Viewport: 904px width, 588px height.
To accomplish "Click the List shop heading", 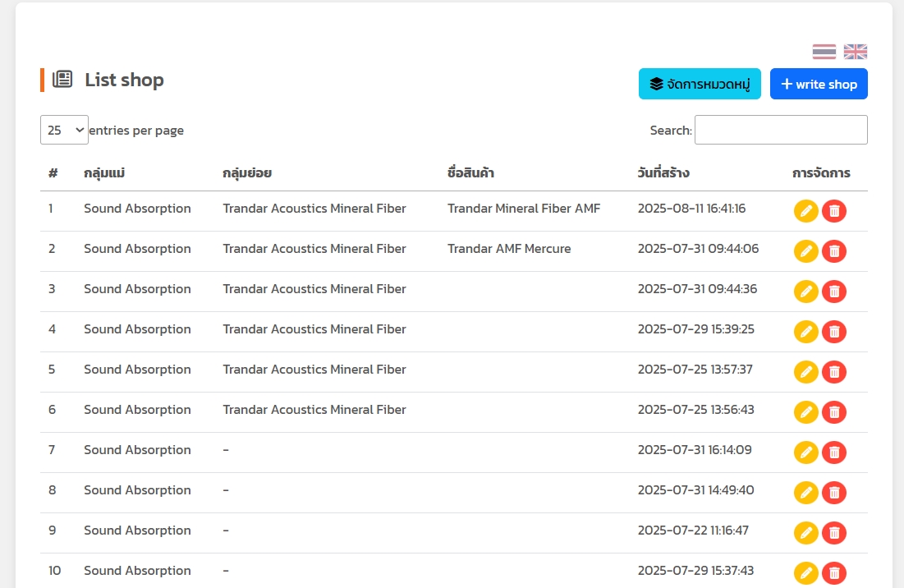I will pos(124,80).
